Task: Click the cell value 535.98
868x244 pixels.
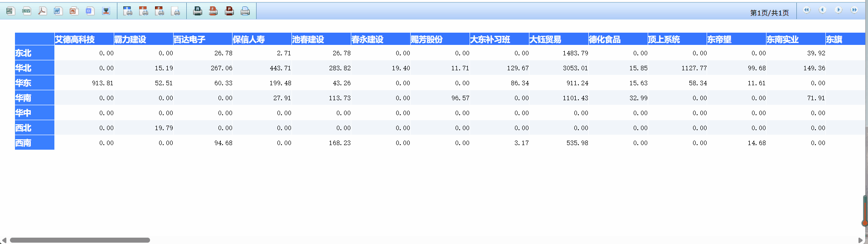Action: coord(577,143)
